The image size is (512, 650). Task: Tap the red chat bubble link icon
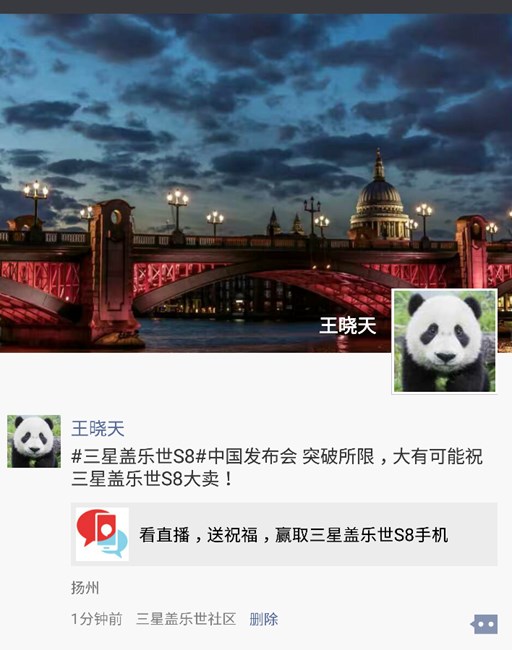(102, 534)
